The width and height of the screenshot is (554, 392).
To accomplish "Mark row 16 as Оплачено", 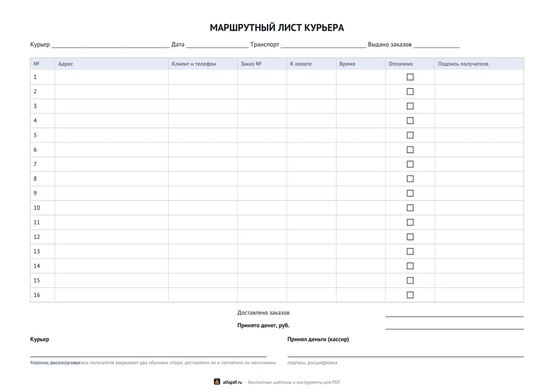I will (x=410, y=295).
